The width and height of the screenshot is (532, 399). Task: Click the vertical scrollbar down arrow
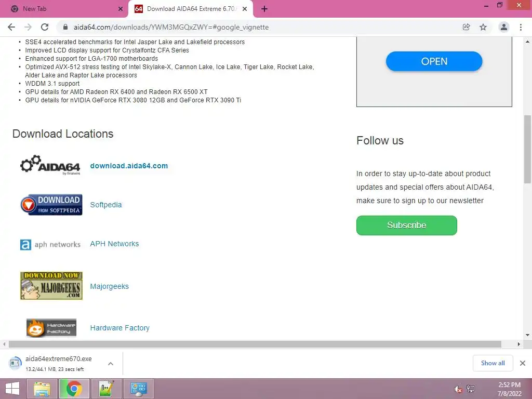pos(527,335)
